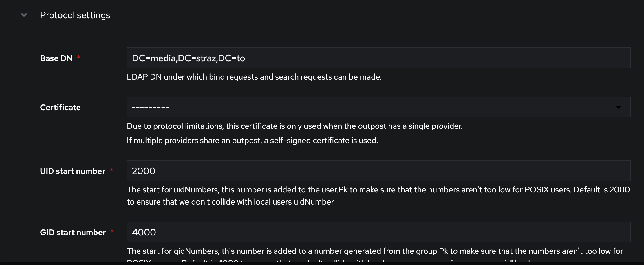Select the 4000 value in GID field
Viewport: 644px width, 265px height.
144,232
